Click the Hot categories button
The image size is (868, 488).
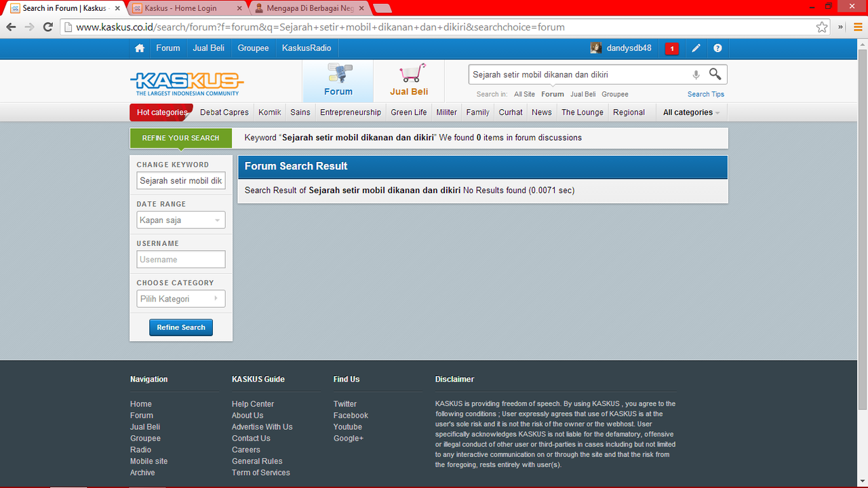click(x=161, y=113)
